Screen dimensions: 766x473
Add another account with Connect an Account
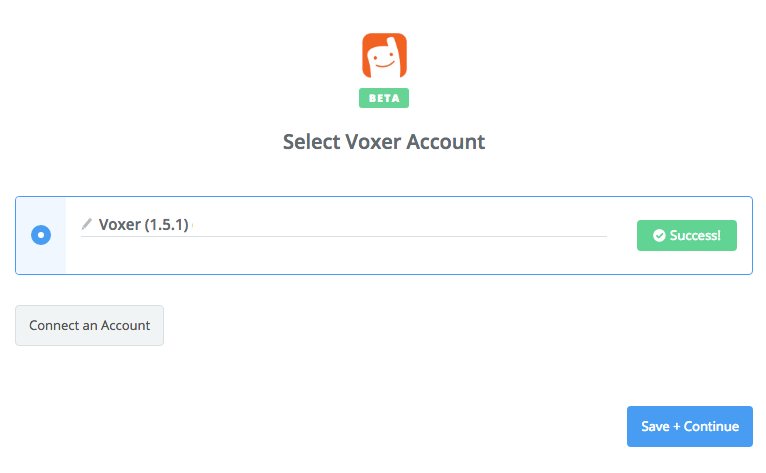point(89,325)
